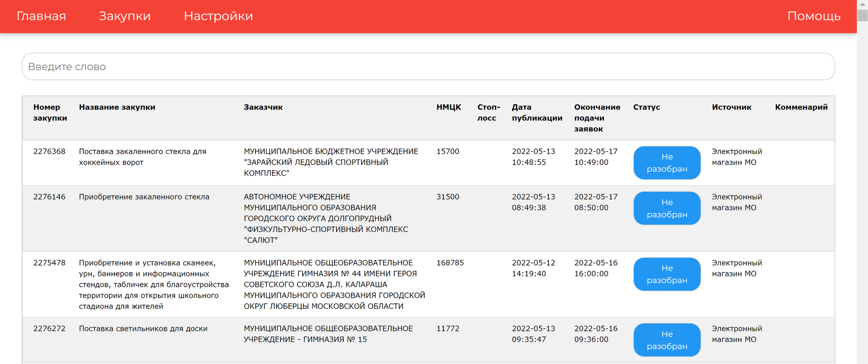Click publication date 2022-05-13 09:35:47
This screenshot has height=364, width=868.
click(x=533, y=334)
